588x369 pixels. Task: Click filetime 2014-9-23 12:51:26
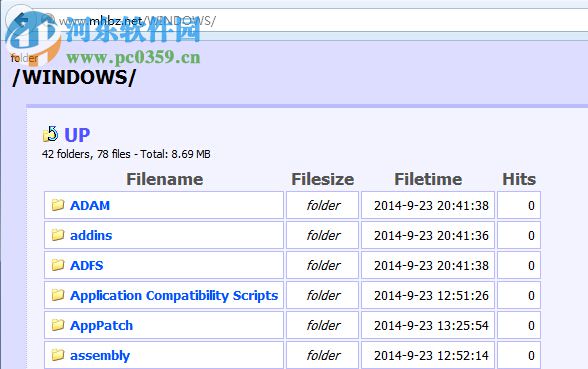(431, 296)
